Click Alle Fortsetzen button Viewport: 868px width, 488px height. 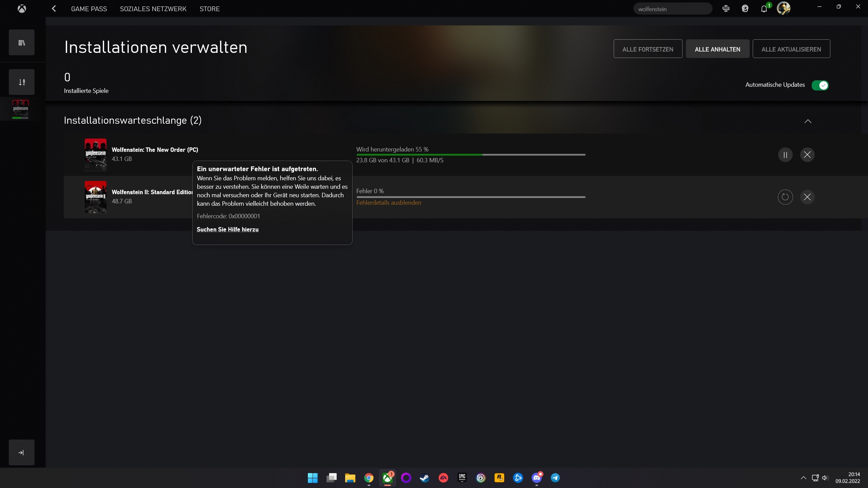pos(648,49)
